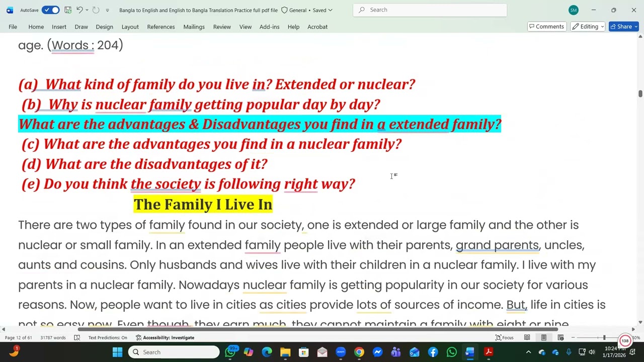Click the Comments button

click(546, 27)
